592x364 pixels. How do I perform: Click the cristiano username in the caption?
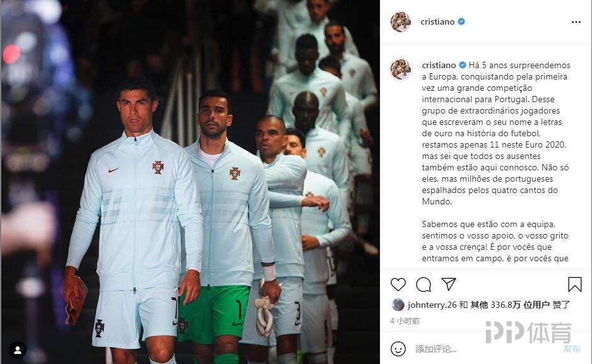[439, 65]
